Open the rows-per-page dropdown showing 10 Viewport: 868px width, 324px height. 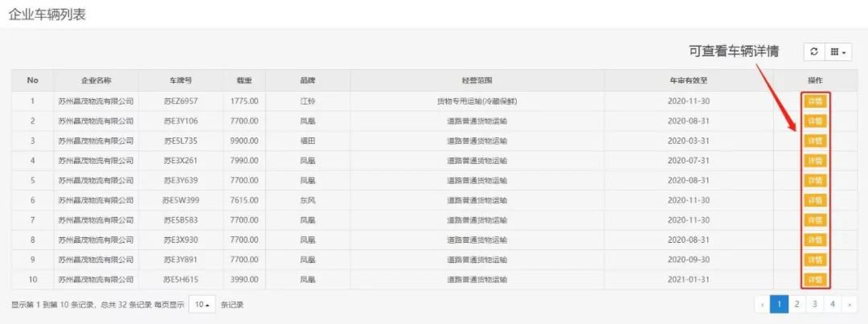203,305
